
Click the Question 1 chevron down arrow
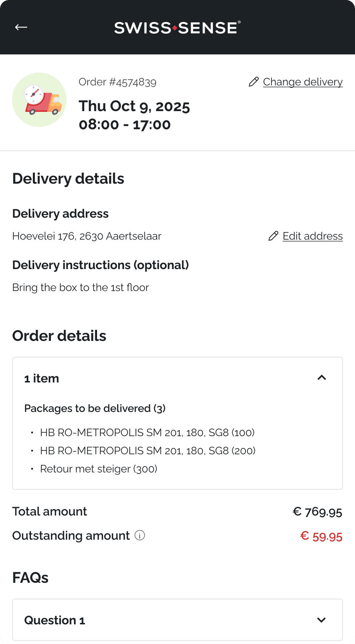[321, 620]
